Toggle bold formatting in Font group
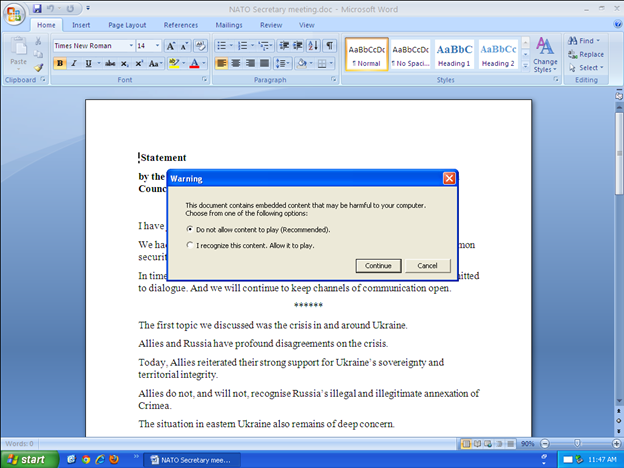 (59, 63)
